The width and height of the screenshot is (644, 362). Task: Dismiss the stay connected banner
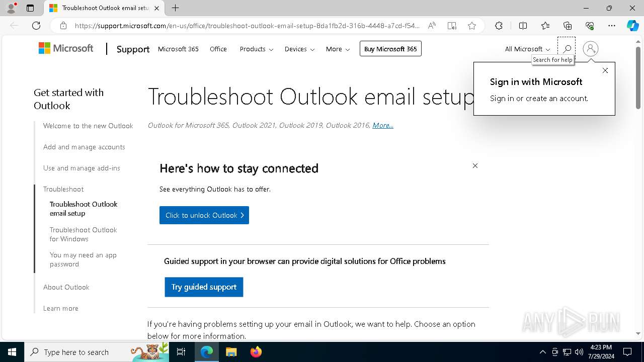tap(475, 165)
